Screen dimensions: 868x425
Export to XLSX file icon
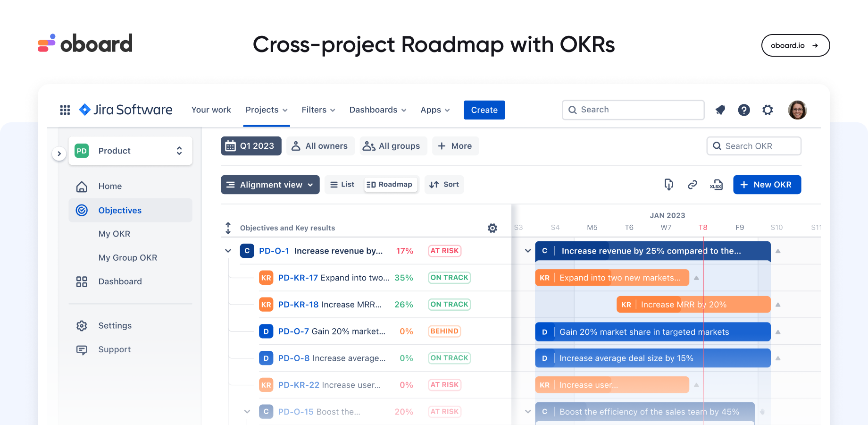[x=716, y=185]
